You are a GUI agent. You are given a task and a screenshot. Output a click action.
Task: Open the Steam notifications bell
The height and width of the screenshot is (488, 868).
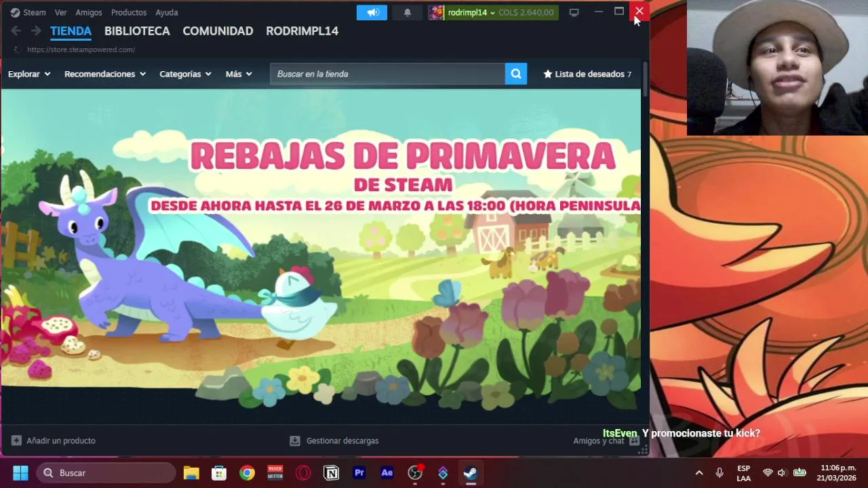click(408, 12)
